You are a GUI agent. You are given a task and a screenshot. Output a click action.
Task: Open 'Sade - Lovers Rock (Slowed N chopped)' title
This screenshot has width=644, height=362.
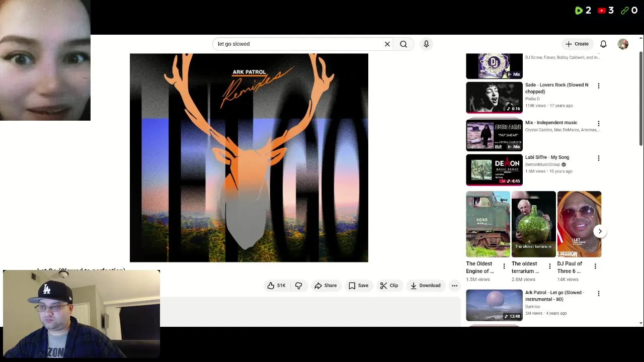[x=556, y=88]
